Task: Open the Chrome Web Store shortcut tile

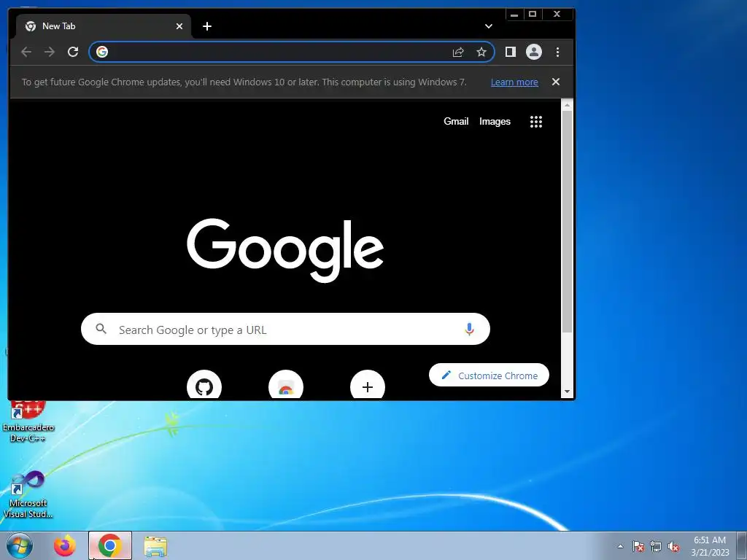Action: pos(286,385)
